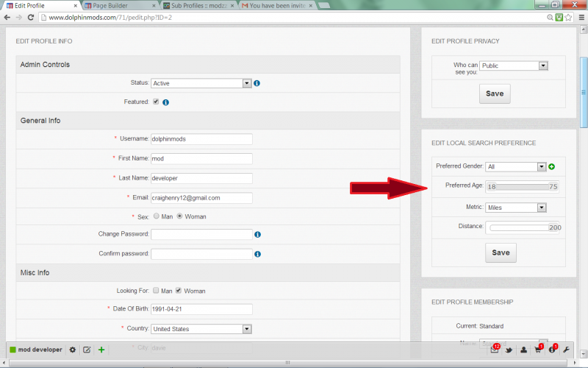Screen dimensions: 588x368
Task: Open the gear settings icon in member bar
Action: (x=72, y=350)
